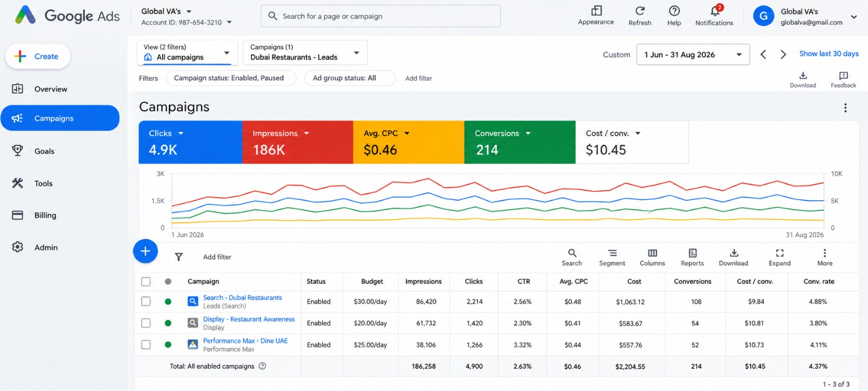Click the Download icon under the date range

(803, 75)
